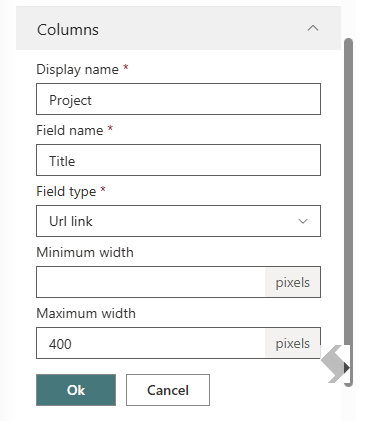Click the pixels suffix in Maximum width
Viewport: 385px width, 421px height.
click(x=292, y=343)
